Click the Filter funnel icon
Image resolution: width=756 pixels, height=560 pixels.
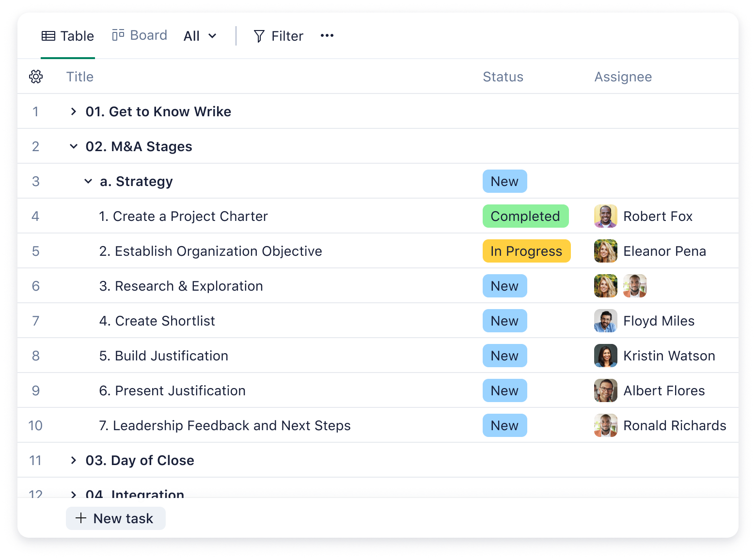pyautogui.click(x=259, y=36)
